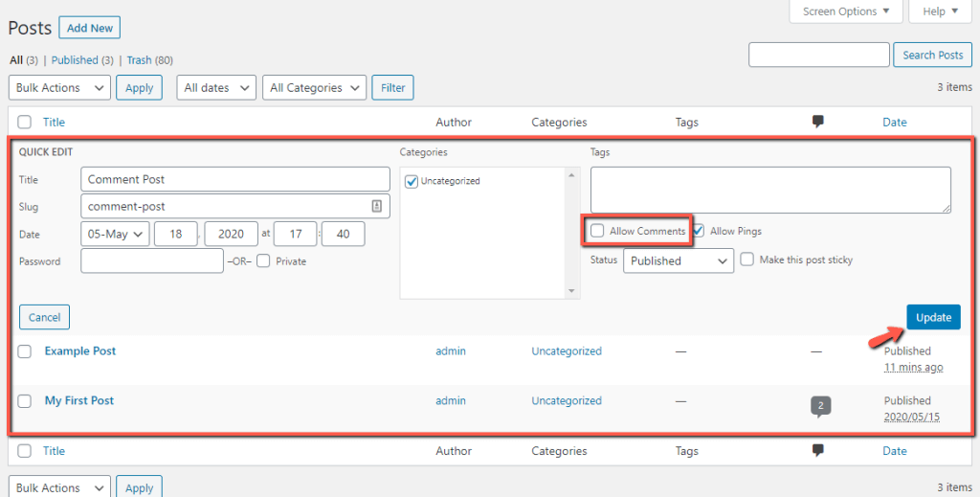Viewport: 980px width, 497px height.
Task: Open the Example Post title link
Action: [x=80, y=350]
